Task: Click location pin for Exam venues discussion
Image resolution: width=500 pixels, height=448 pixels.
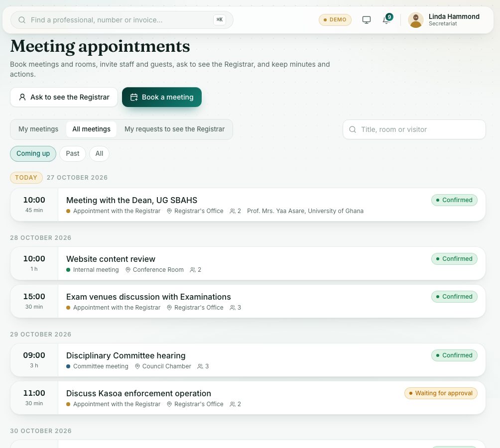Action: click(169, 308)
